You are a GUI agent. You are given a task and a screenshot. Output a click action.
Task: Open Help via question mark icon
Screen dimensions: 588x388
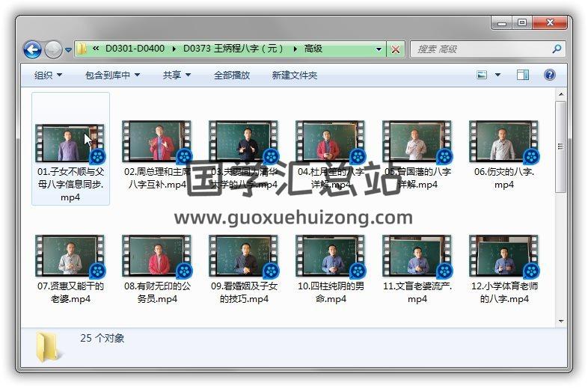[550, 75]
